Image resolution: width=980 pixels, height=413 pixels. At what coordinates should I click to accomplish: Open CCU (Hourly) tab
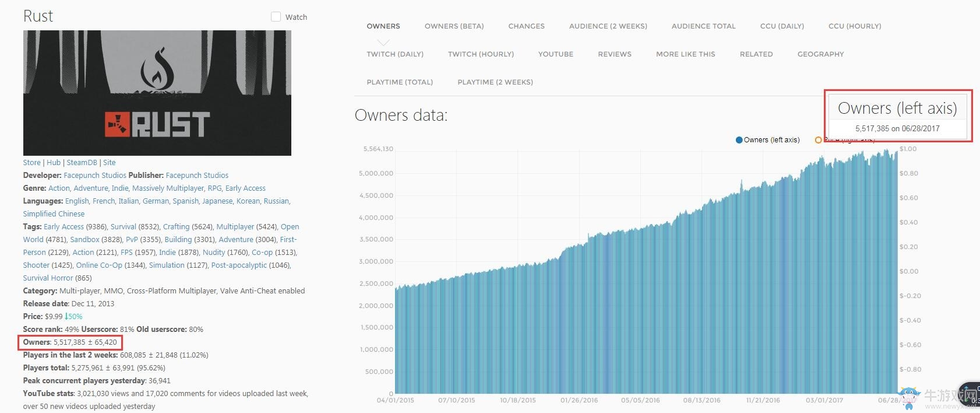coord(855,26)
